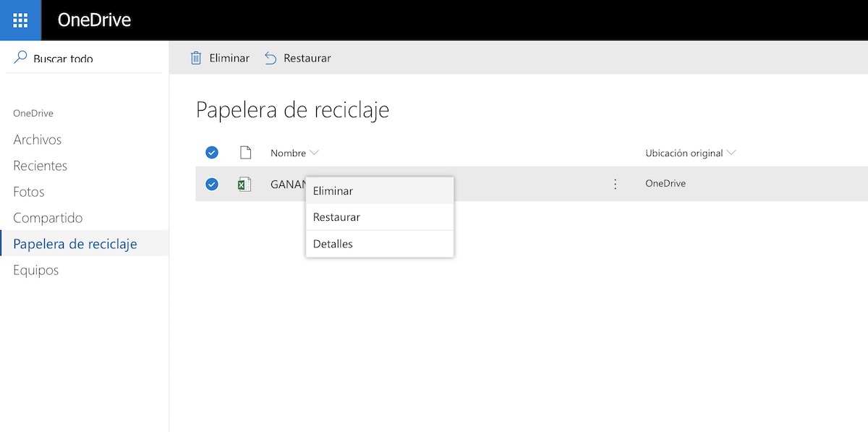This screenshot has width=868, height=432.
Task: Open the app launcher waffle icon
Action: (x=20, y=20)
